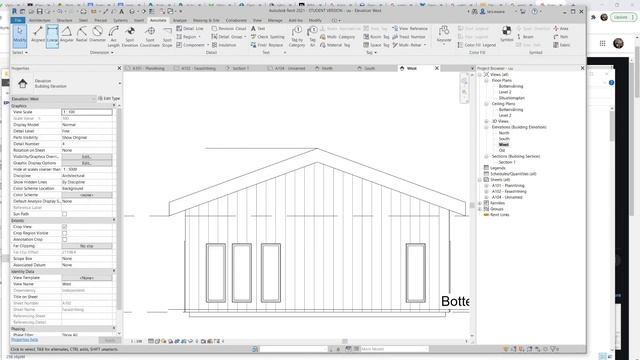Open the Properties help link
640x360 pixels.
point(24,340)
